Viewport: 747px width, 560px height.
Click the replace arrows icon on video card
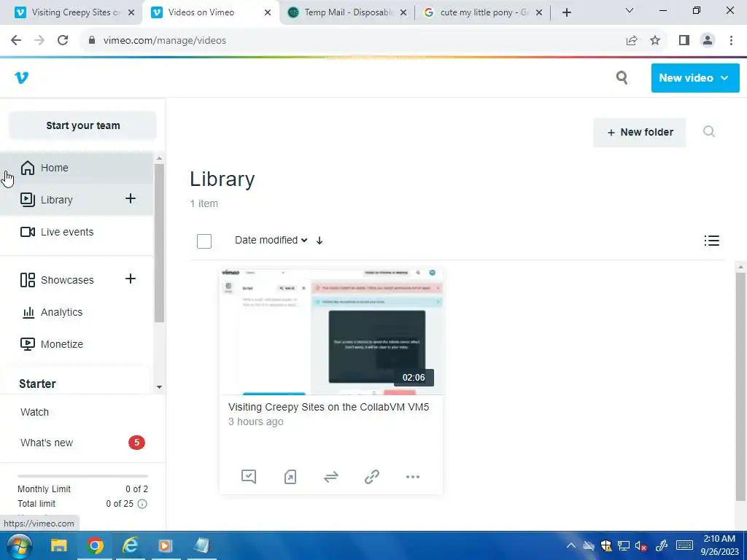[331, 477]
